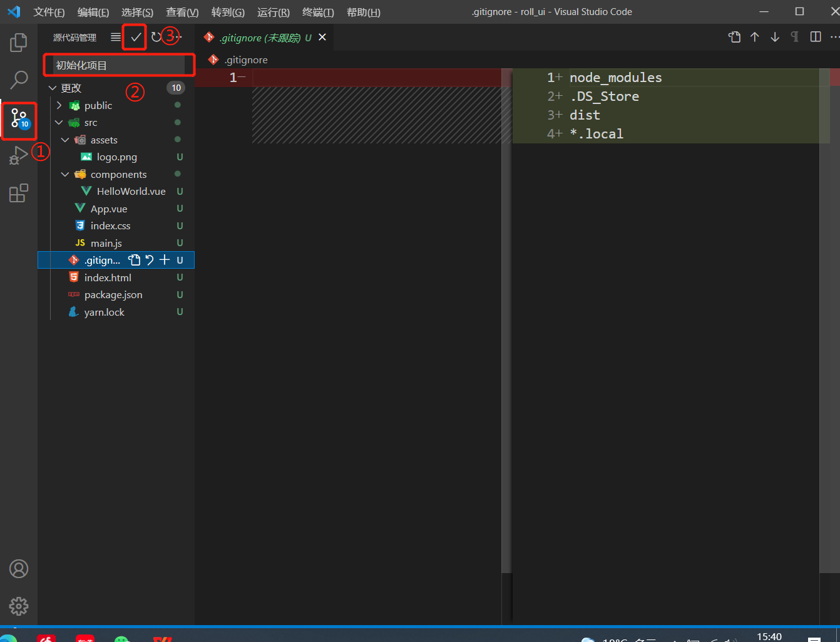Open the Source Control view icon

[19, 118]
